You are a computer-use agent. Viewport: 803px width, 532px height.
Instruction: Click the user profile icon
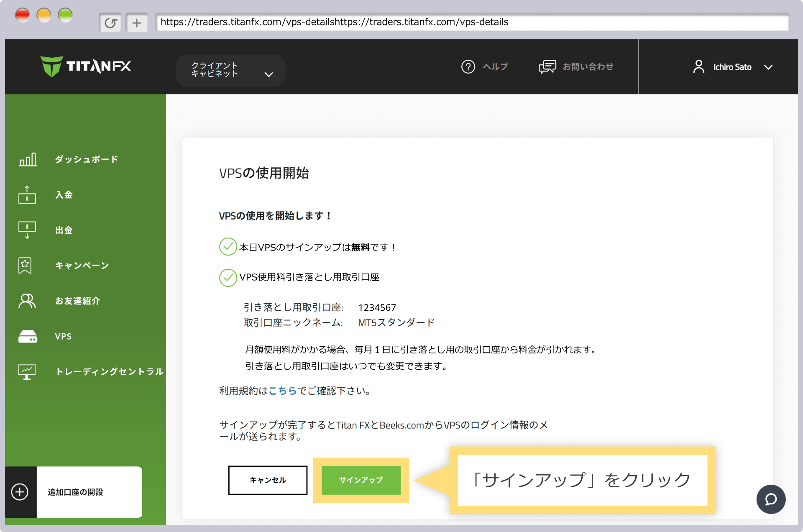click(698, 66)
